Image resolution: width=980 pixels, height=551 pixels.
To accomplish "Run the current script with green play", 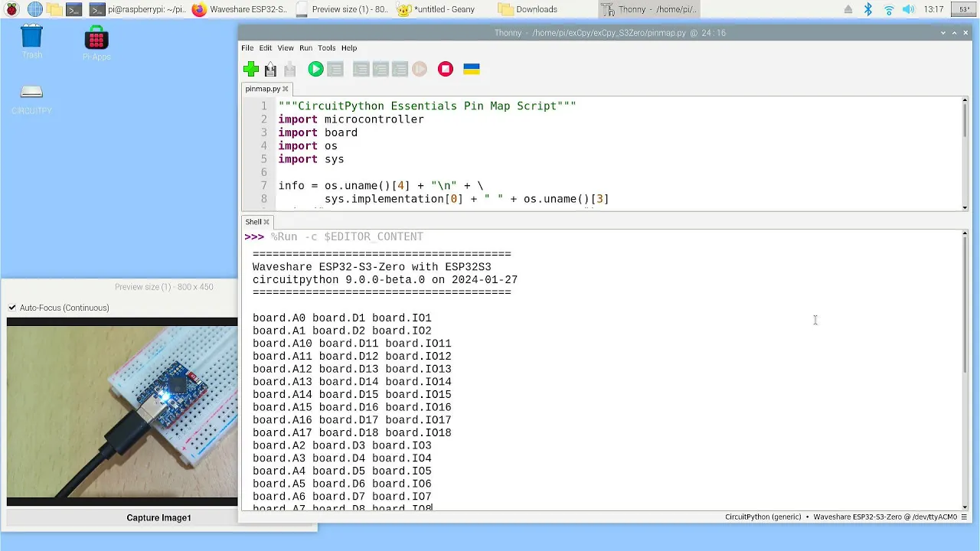I will coord(315,70).
